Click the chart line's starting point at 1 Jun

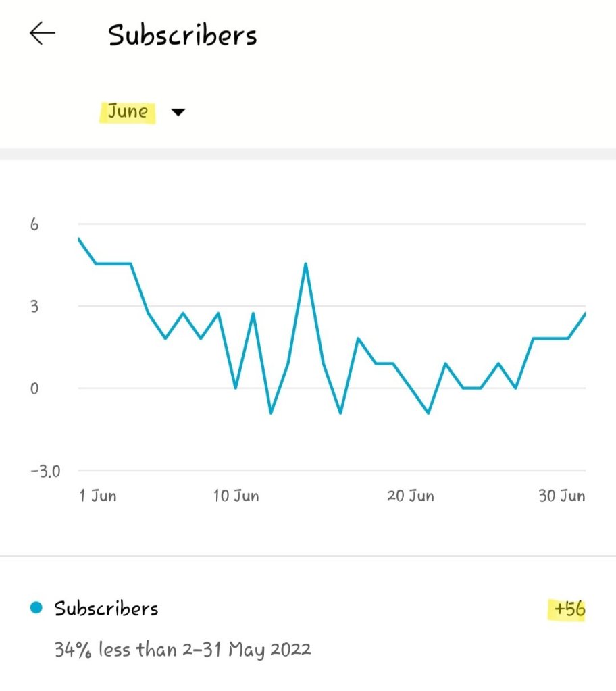(x=79, y=238)
